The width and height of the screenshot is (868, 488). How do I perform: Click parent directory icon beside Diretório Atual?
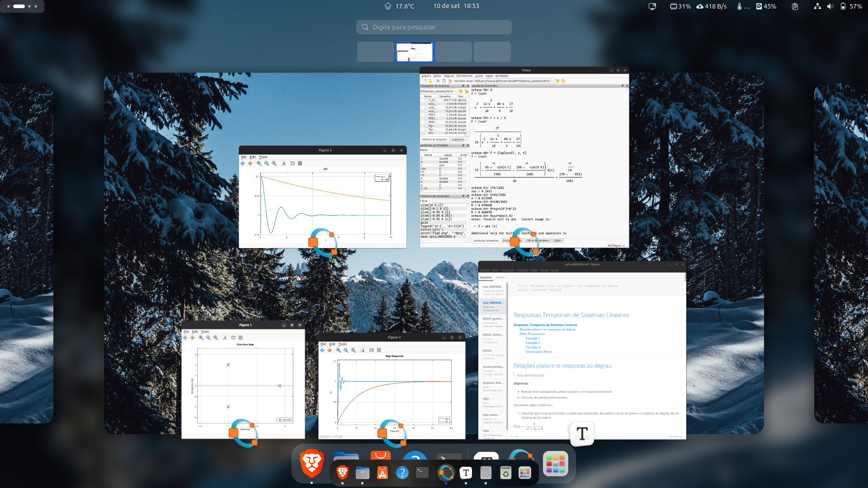point(557,81)
